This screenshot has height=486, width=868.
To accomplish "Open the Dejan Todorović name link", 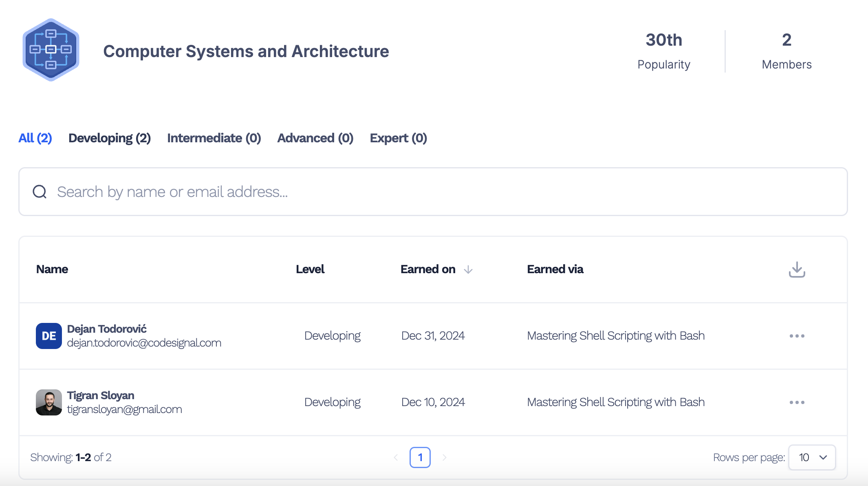I will (x=107, y=329).
